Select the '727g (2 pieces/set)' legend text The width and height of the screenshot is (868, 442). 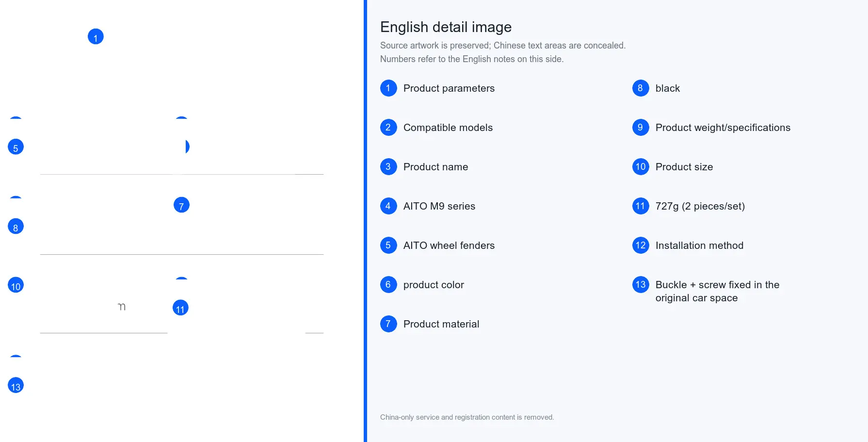point(700,206)
